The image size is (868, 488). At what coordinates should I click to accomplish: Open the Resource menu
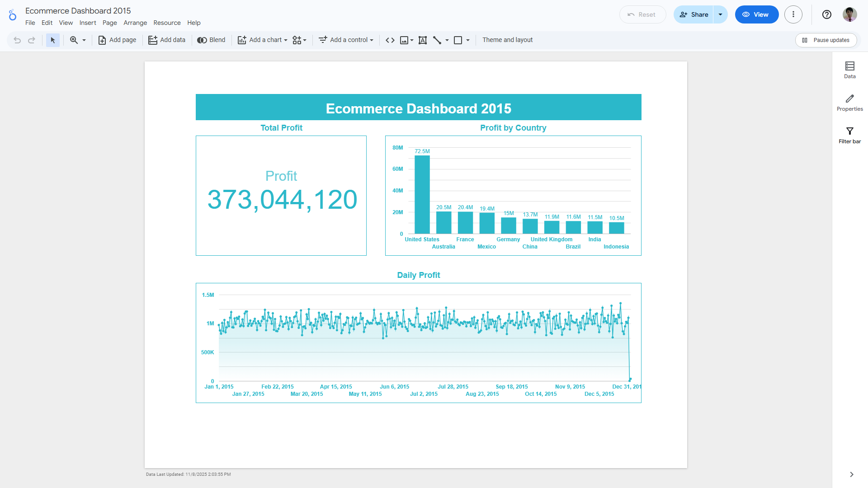167,23
